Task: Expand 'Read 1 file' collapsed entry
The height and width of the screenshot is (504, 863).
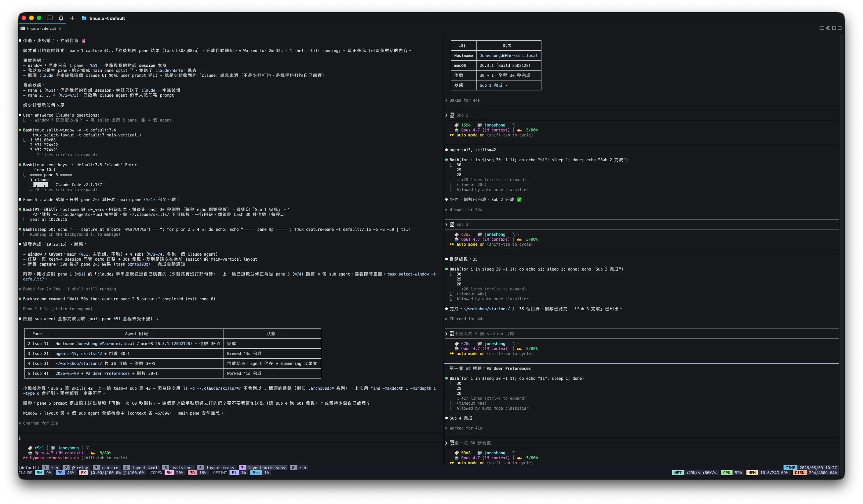Action: pos(58,309)
